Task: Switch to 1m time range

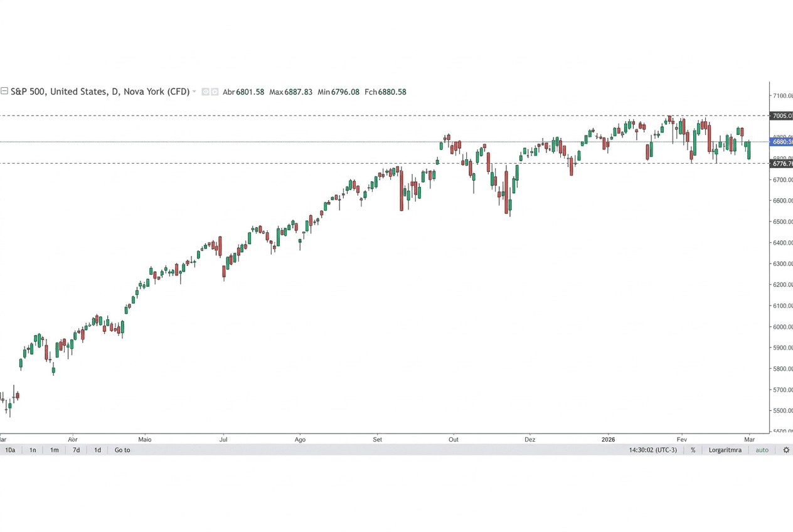Action: pyautogui.click(x=55, y=450)
